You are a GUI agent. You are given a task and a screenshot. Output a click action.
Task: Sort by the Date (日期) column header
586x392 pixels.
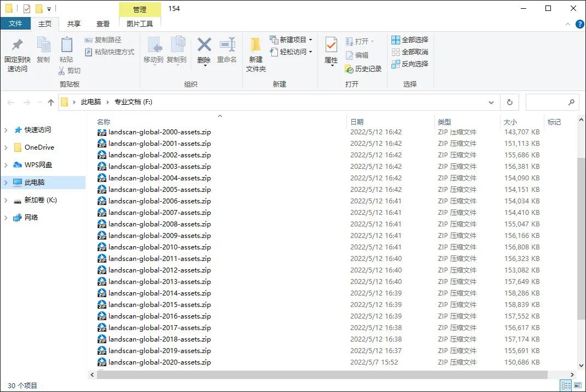click(x=357, y=122)
